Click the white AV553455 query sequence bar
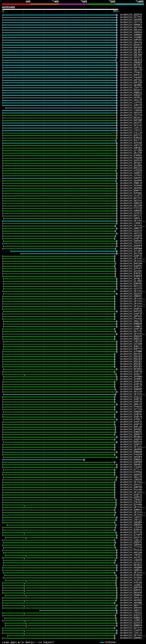Screen dimensions: 146x644 (60, 9)
